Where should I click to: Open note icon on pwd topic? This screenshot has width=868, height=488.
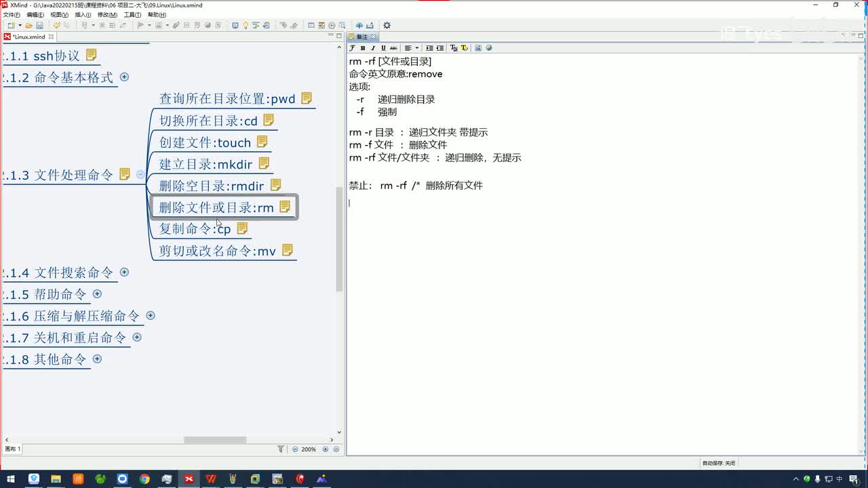[x=307, y=98]
